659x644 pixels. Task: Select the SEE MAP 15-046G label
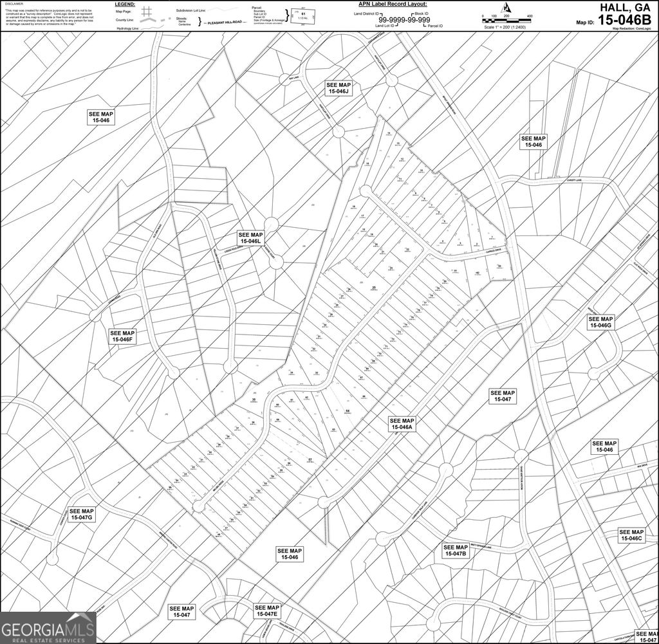[x=600, y=322]
